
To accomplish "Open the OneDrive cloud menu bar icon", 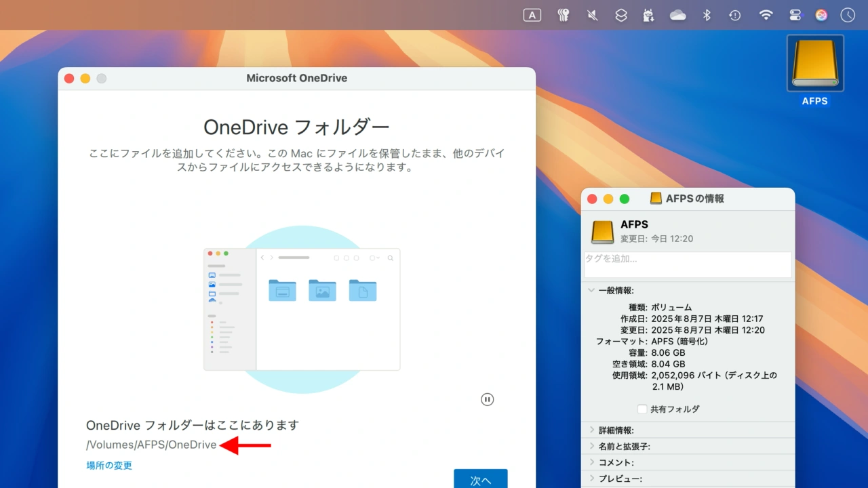I will point(678,15).
